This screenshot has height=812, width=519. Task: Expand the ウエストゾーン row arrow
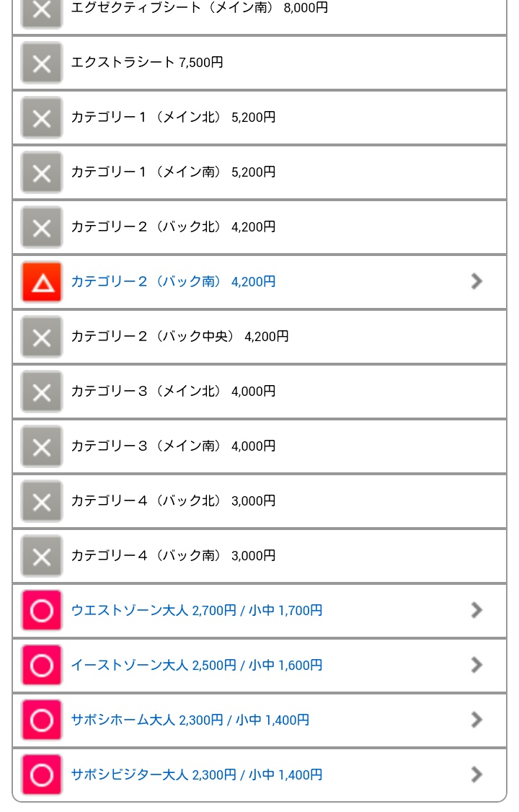coord(476,610)
